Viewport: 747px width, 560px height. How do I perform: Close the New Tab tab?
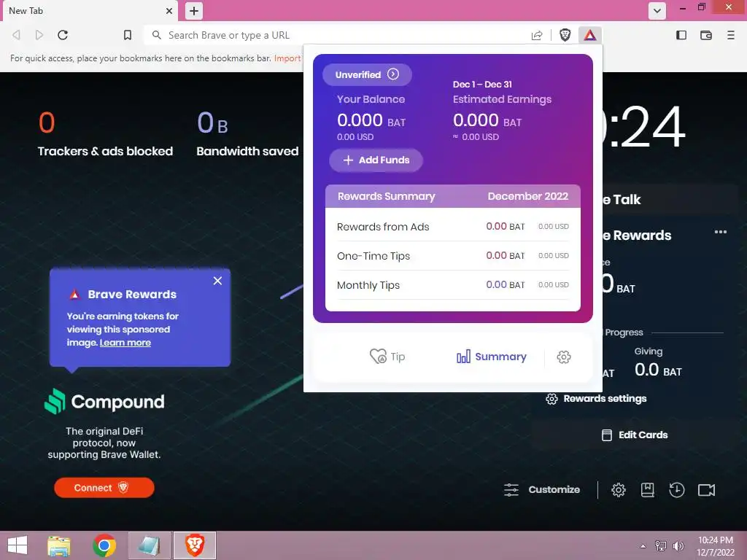point(169,11)
